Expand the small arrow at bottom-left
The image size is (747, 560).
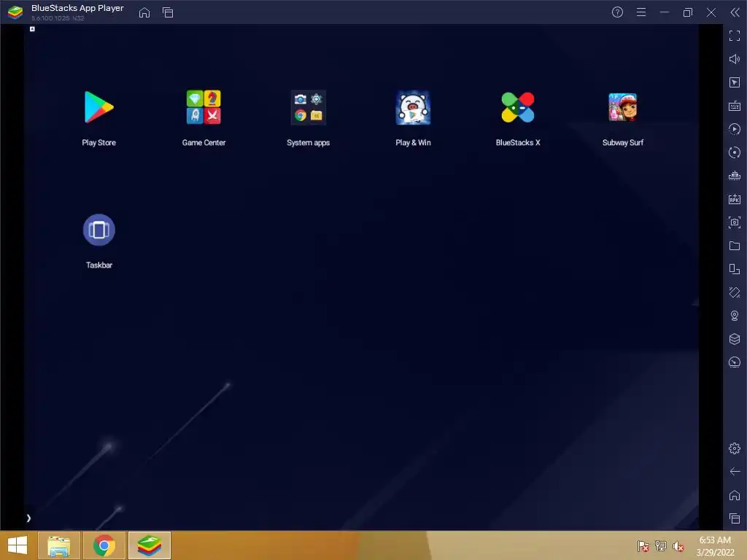point(28,518)
